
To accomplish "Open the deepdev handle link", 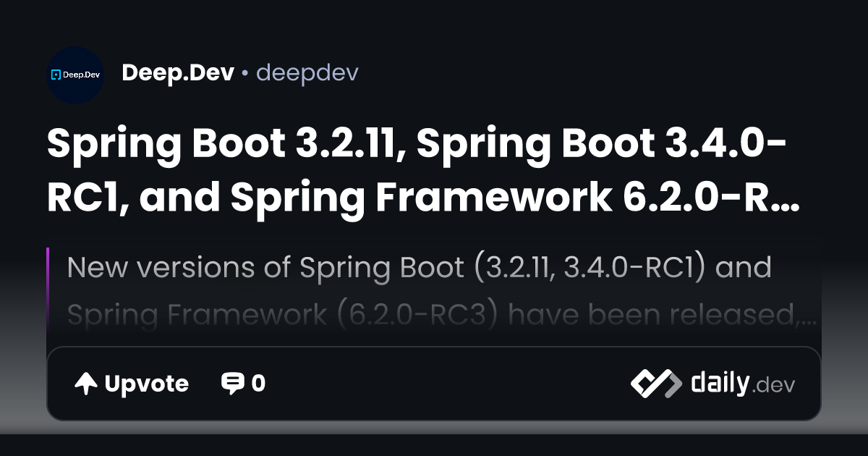I will pyautogui.click(x=307, y=73).
